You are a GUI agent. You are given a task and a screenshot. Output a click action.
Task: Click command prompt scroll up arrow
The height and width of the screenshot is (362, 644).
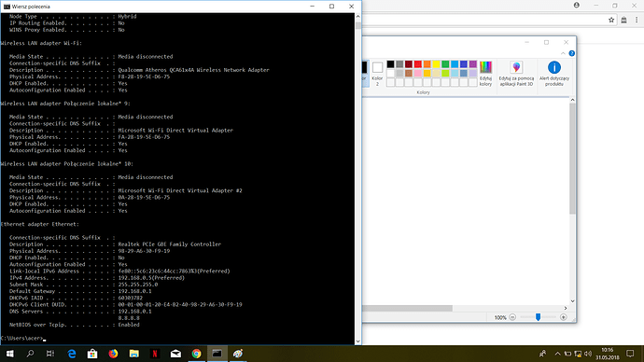pyautogui.click(x=357, y=17)
